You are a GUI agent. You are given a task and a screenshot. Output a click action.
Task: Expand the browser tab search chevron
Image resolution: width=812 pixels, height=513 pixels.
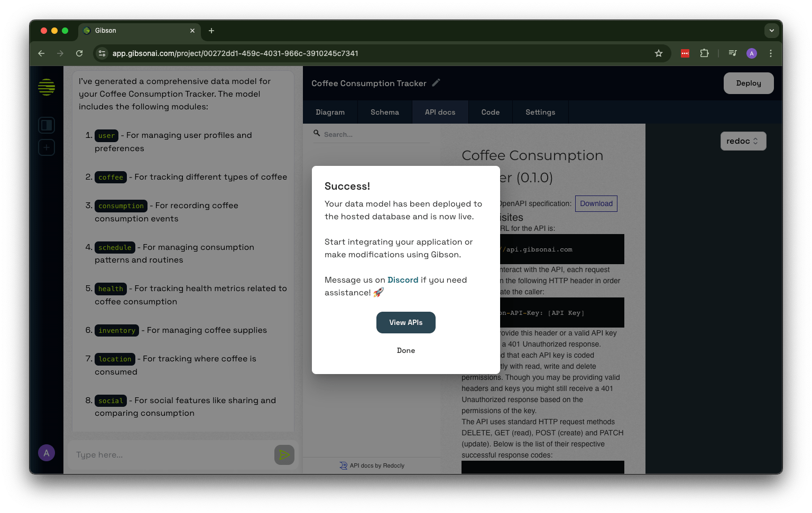click(771, 31)
